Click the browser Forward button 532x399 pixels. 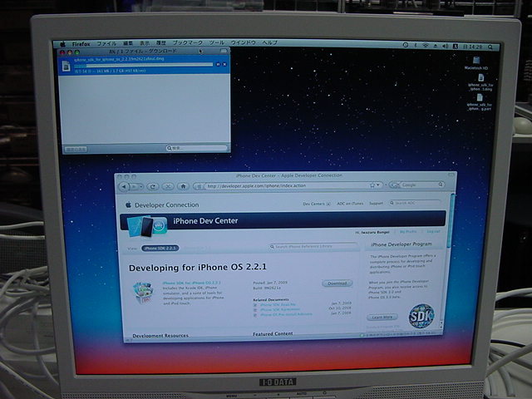pos(134,186)
